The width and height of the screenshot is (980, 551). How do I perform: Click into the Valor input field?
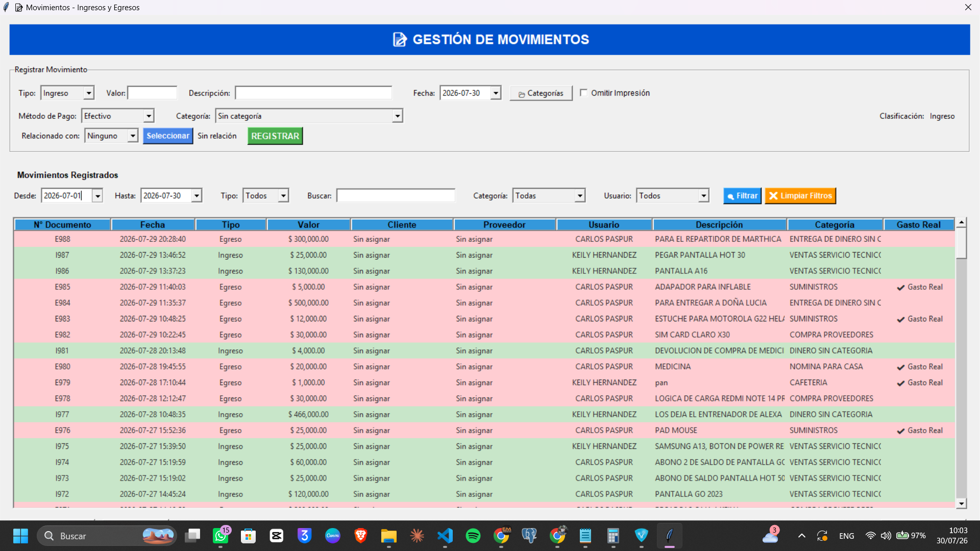pos(152,93)
